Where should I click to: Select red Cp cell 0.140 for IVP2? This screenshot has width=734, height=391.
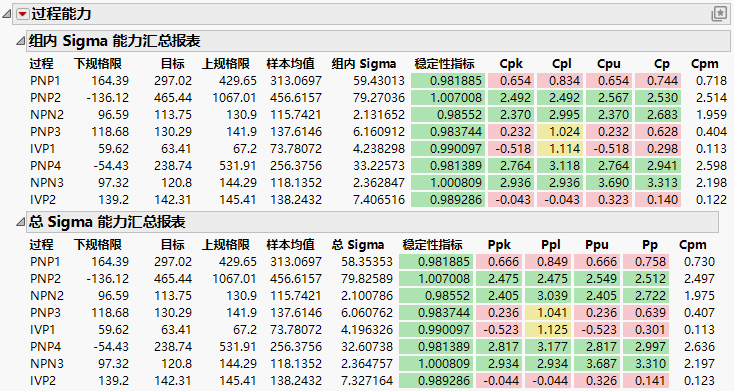click(658, 199)
